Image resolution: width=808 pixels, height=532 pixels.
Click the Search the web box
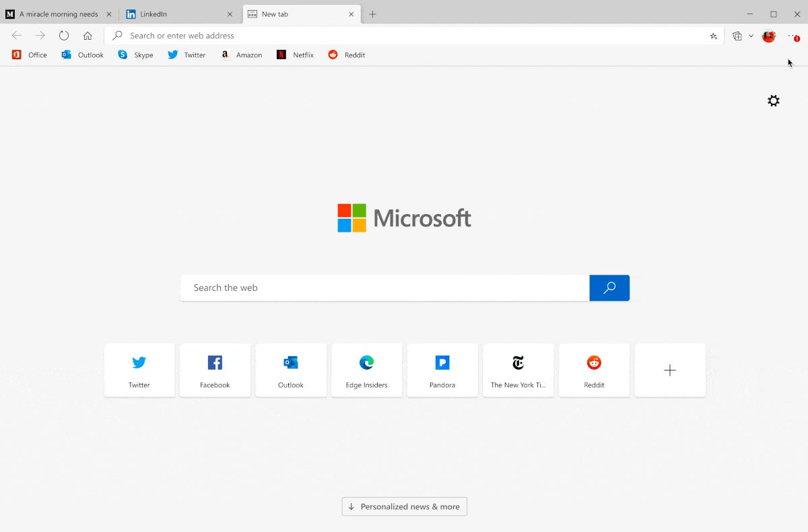384,288
